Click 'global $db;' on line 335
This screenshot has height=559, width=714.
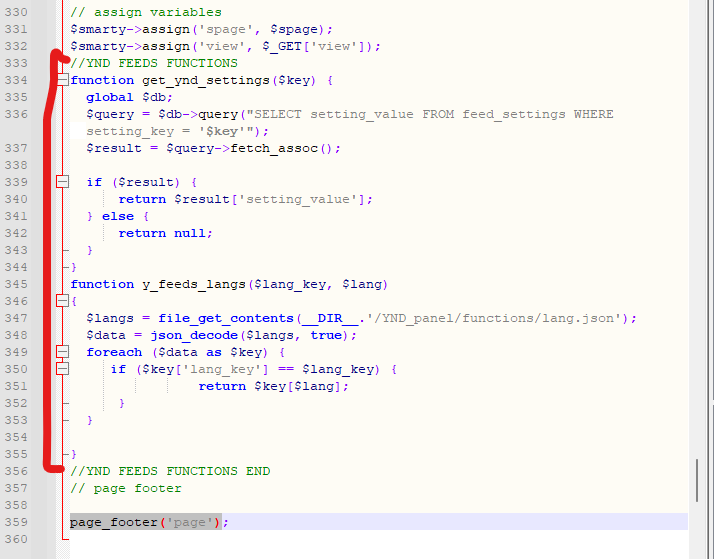pos(130,97)
